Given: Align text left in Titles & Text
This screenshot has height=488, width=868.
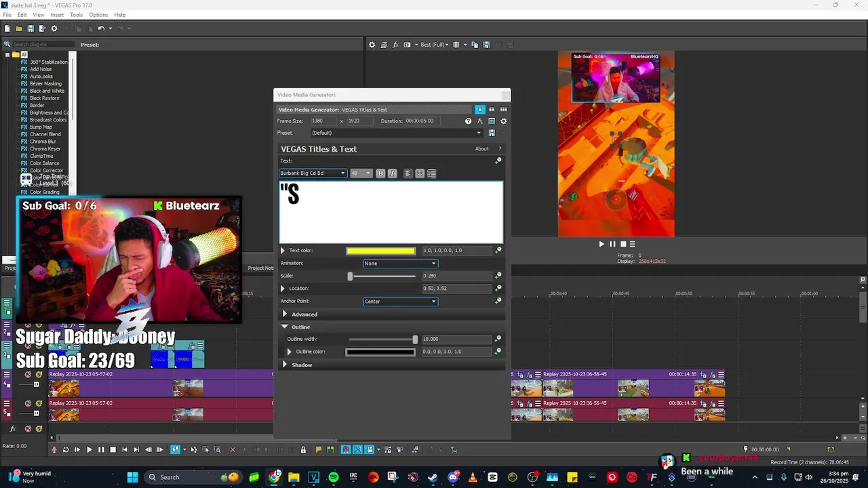Looking at the screenshot, I should [x=408, y=174].
